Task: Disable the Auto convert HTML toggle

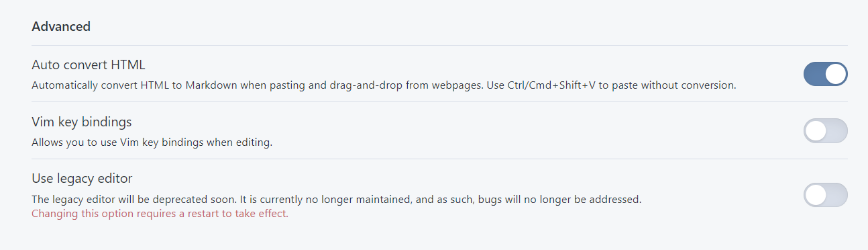Action: (826, 74)
